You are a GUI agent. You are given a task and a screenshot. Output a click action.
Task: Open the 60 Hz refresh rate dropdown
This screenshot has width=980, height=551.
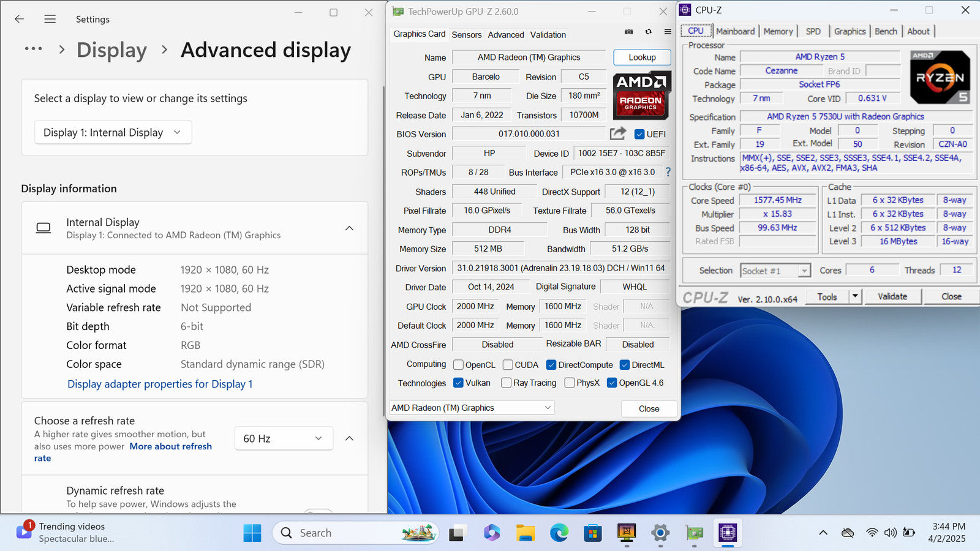tap(283, 438)
